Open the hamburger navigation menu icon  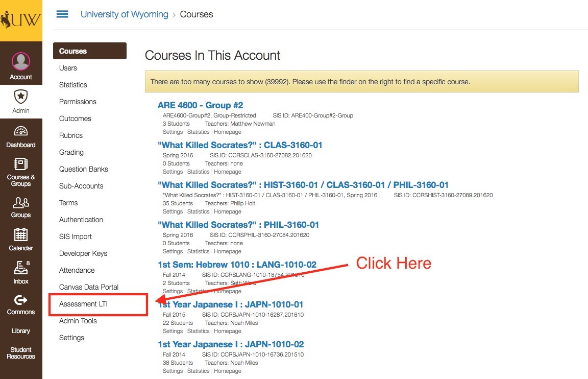pos(62,14)
